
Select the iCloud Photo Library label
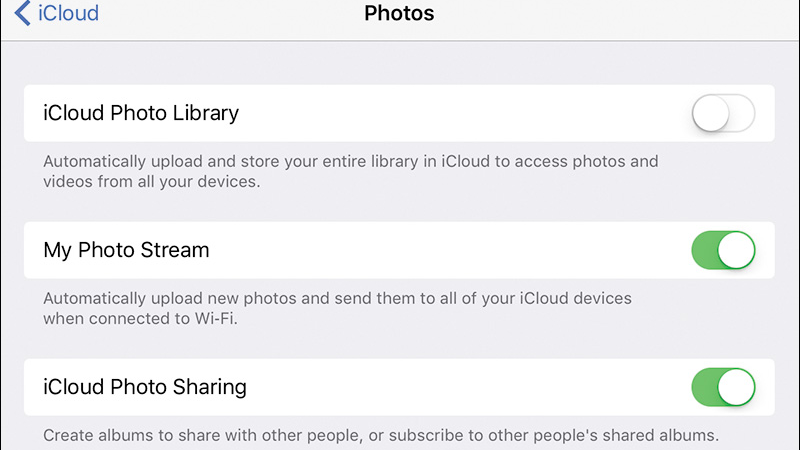coord(141,113)
